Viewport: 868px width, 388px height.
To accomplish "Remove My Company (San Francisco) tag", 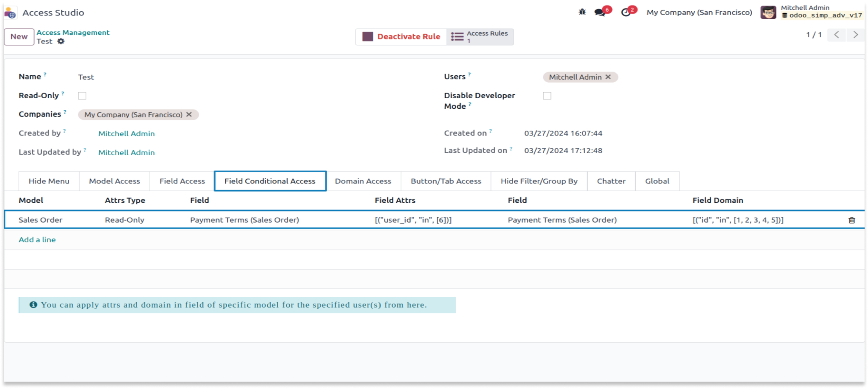I will (x=189, y=114).
